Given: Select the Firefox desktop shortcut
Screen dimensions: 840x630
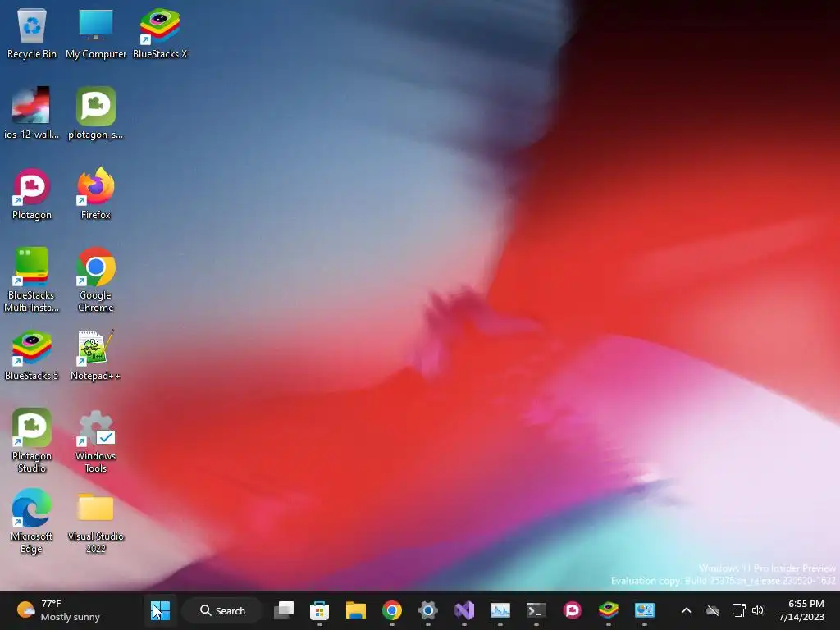Looking at the screenshot, I should tap(96, 194).
